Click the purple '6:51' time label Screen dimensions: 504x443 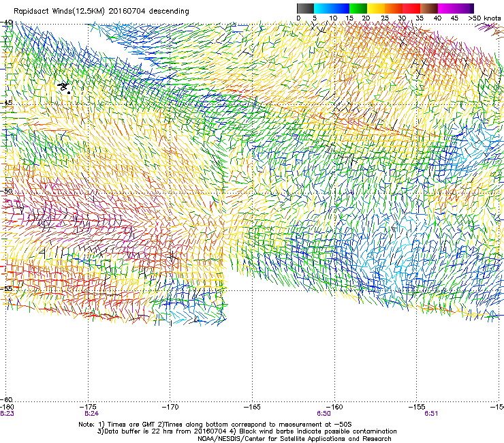pos(431,414)
